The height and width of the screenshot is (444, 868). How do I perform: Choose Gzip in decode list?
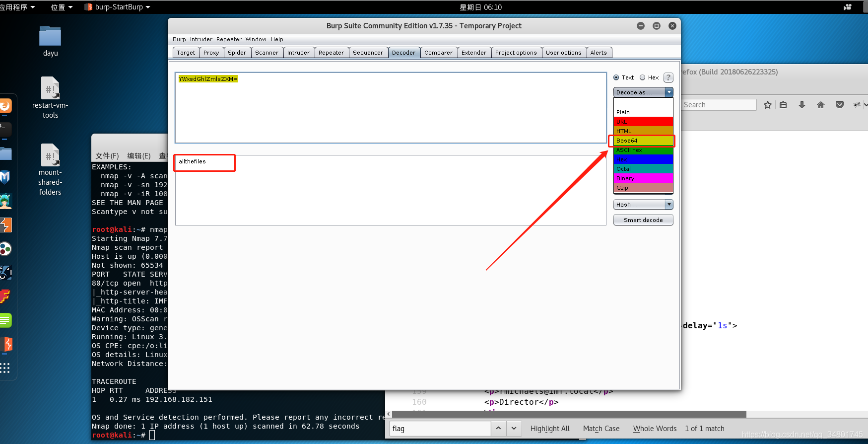coord(643,188)
